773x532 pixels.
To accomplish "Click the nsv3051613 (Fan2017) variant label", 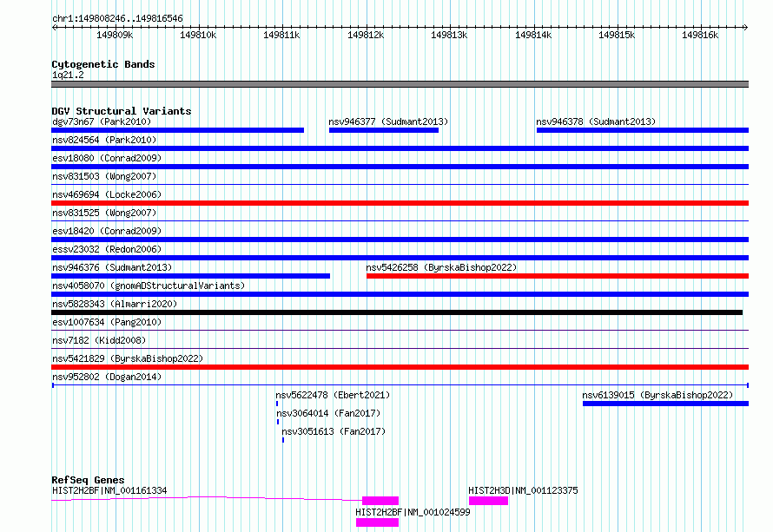I will [x=333, y=431].
